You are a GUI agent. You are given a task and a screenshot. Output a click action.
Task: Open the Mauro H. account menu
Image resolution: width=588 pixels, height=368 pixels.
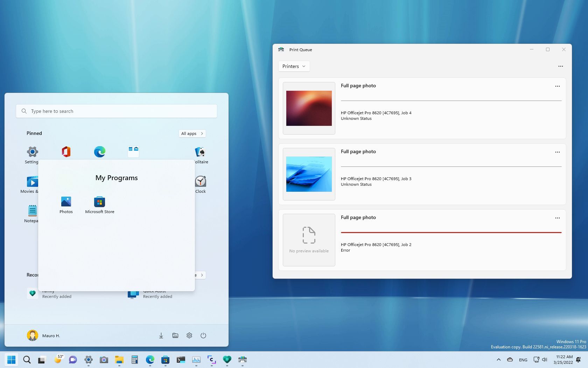point(43,335)
